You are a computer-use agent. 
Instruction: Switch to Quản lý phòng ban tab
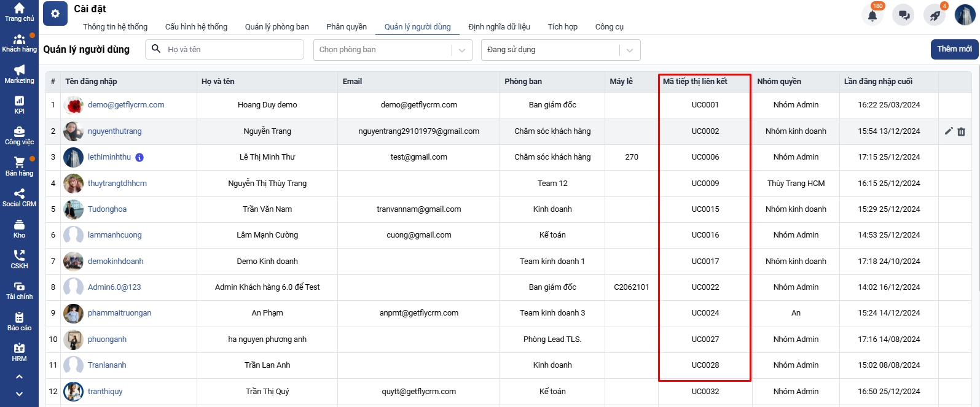(276, 27)
